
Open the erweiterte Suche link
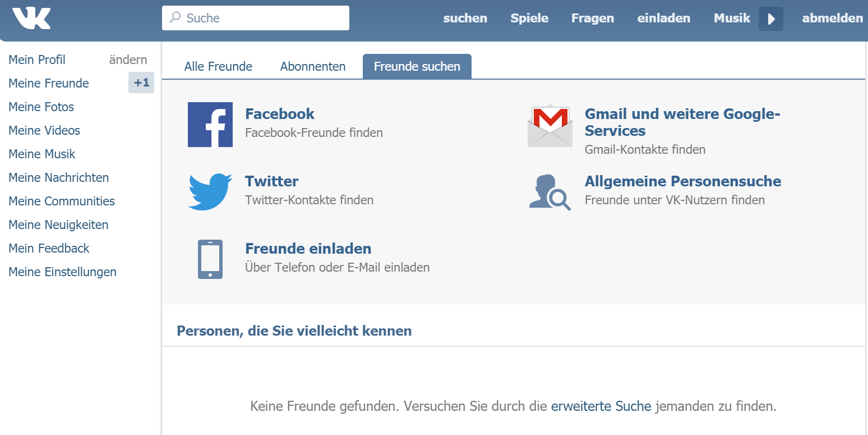pyautogui.click(x=601, y=406)
